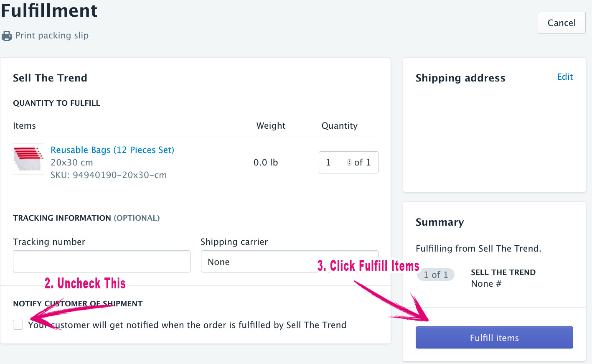Click the "1 of 1" summary badge
The width and height of the screenshot is (592, 364).
[x=436, y=275]
